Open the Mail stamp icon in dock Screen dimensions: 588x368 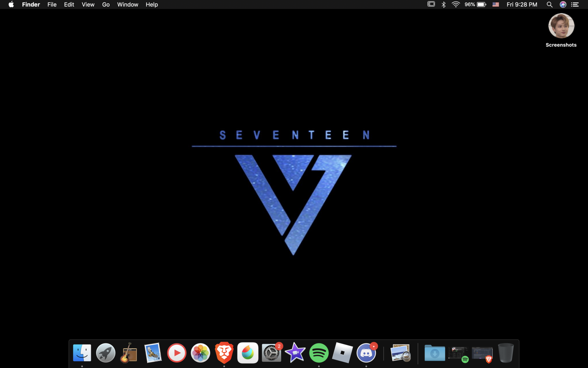[153, 353]
